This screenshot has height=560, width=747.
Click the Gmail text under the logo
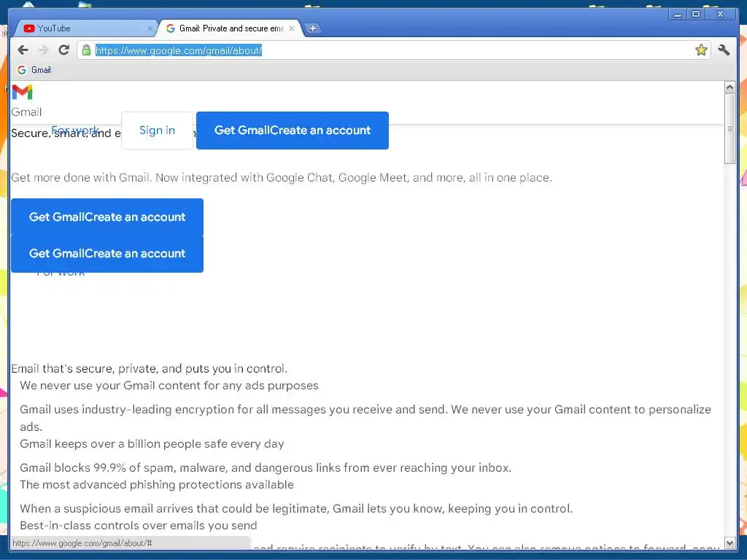click(27, 112)
